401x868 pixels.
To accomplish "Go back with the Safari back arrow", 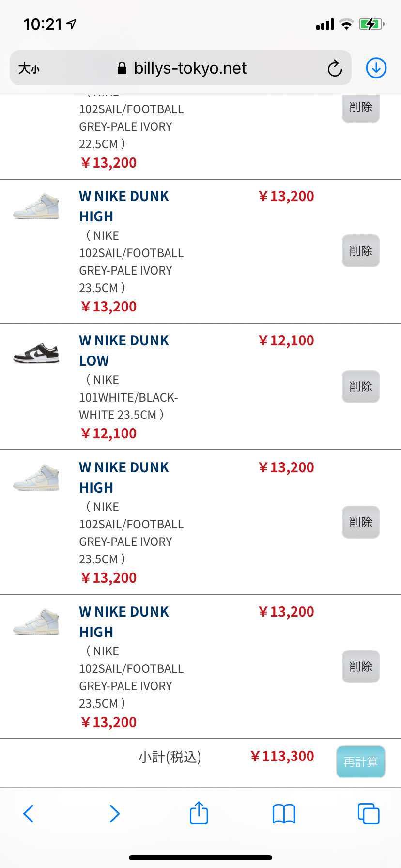I will click(29, 814).
